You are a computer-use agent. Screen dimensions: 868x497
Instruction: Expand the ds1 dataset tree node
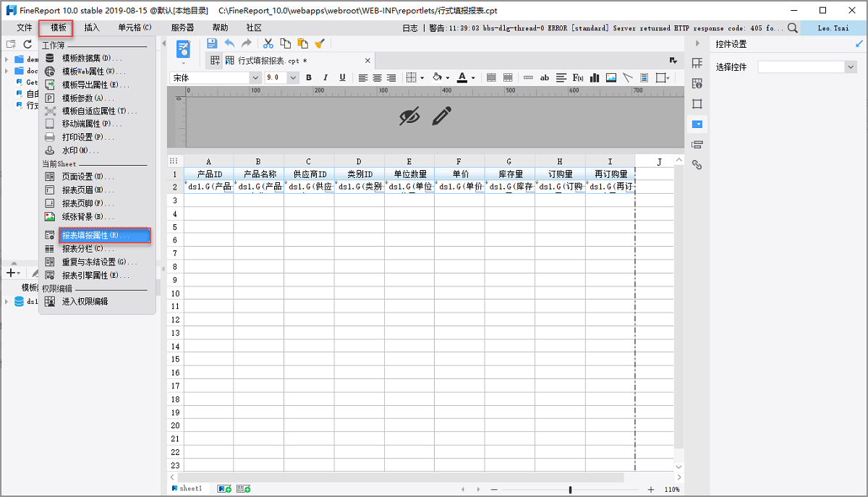7,302
